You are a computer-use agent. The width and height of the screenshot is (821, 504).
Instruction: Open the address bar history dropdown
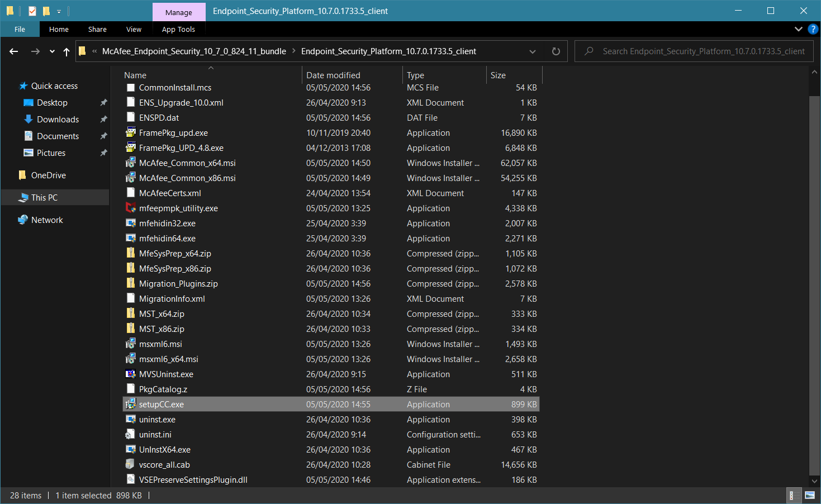(533, 51)
